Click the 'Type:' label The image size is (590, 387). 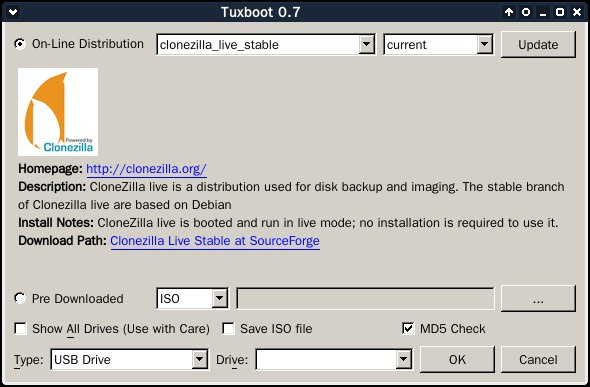pyautogui.click(x=29, y=360)
